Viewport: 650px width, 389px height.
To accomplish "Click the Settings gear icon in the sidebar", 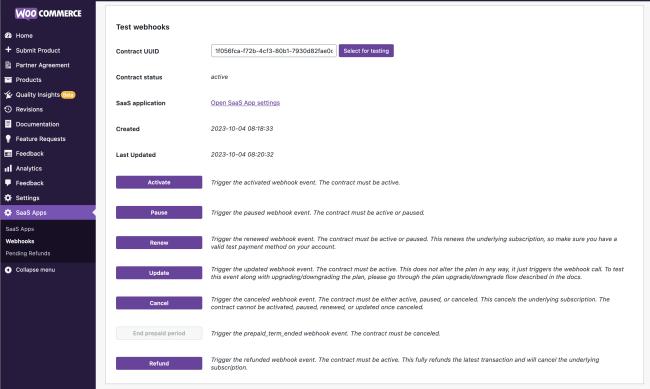I will pyautogui.click(x=8, y=198).
